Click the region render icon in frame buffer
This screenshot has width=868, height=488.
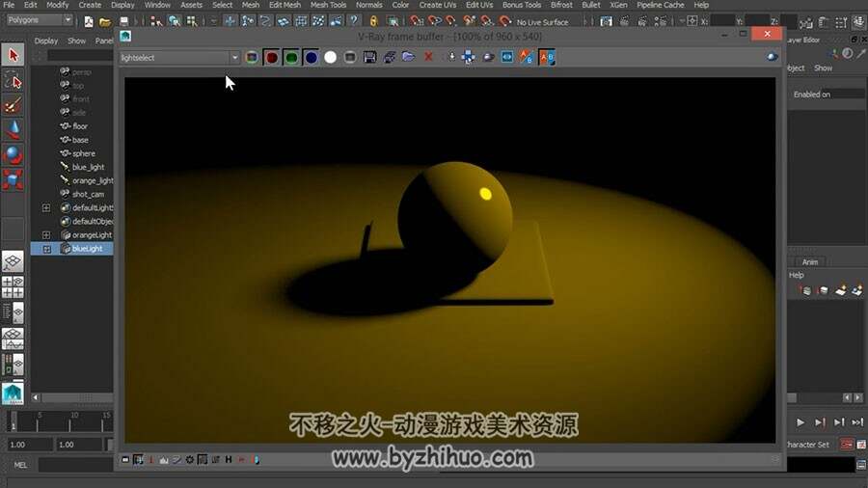469,57
